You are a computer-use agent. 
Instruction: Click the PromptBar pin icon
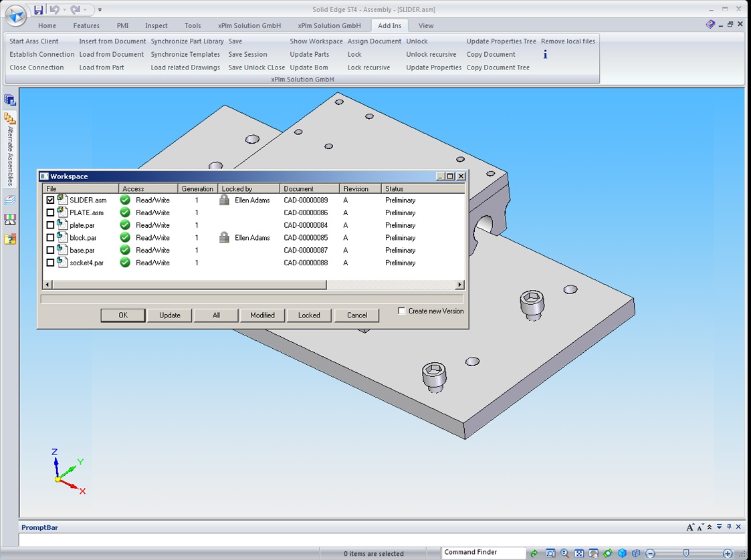(729, 527)
